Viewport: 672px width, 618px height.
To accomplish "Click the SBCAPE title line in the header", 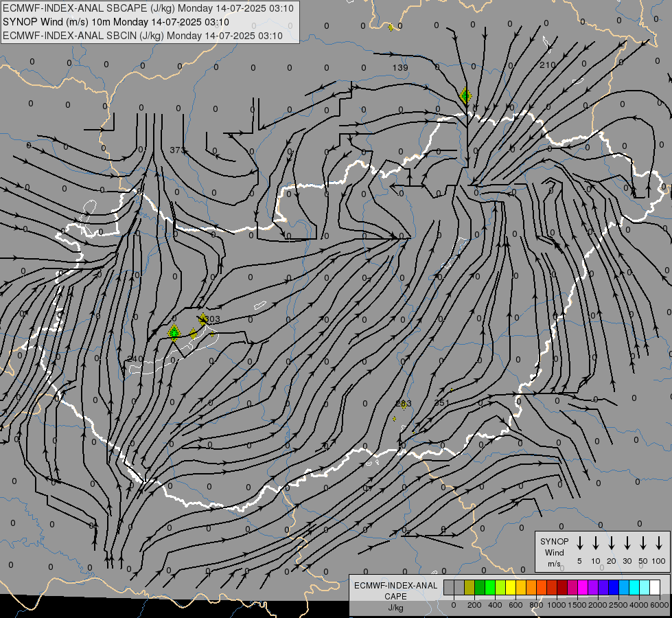I will (x=148, y=8).
